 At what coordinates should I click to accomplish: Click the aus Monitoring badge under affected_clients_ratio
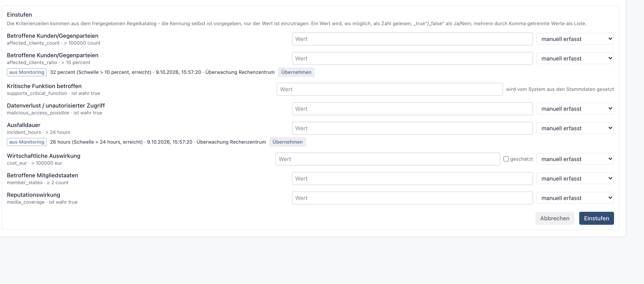click(x=27, y=72)
